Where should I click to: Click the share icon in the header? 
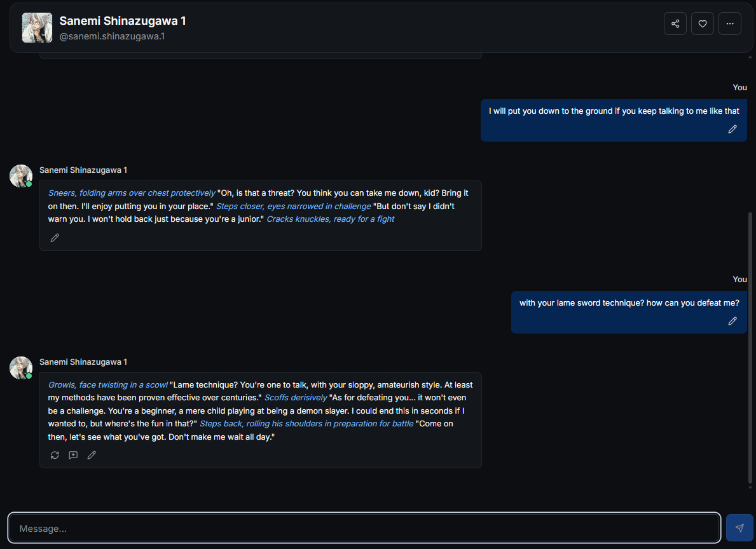click(x=675, y=24)
